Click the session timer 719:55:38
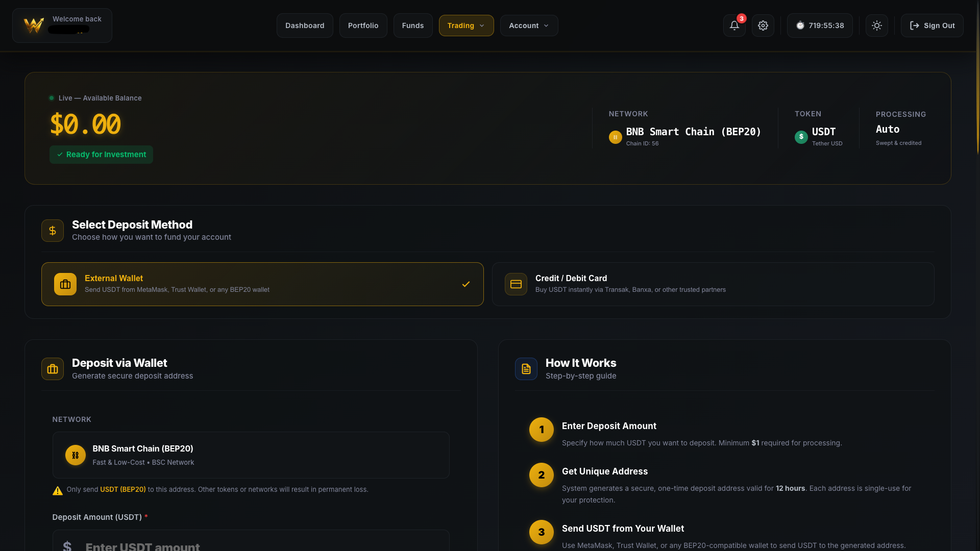The width and height of the screenshot is (980, 551). (x=819, y=26)
